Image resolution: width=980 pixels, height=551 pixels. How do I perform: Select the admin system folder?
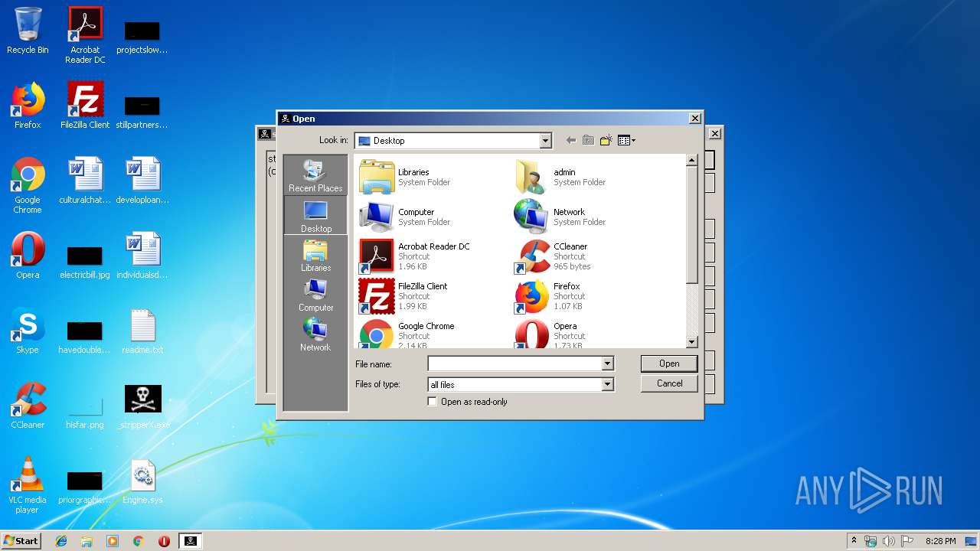coord(560,177)
